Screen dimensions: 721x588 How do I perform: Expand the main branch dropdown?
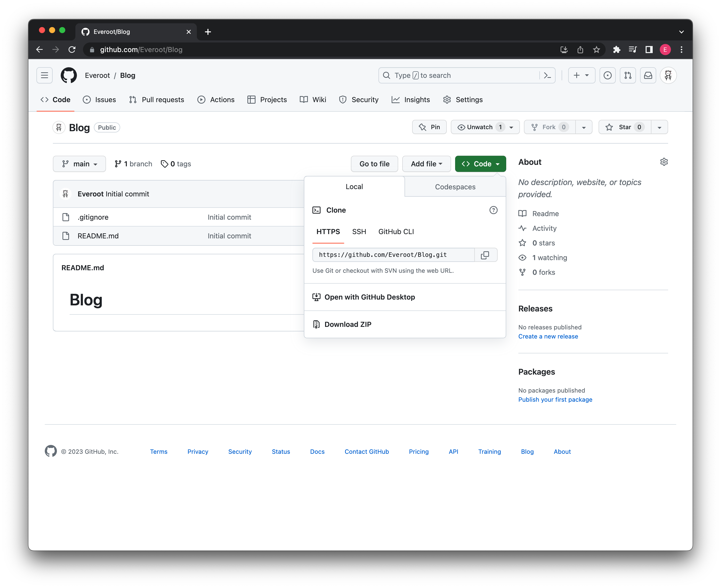coord(78,164)
